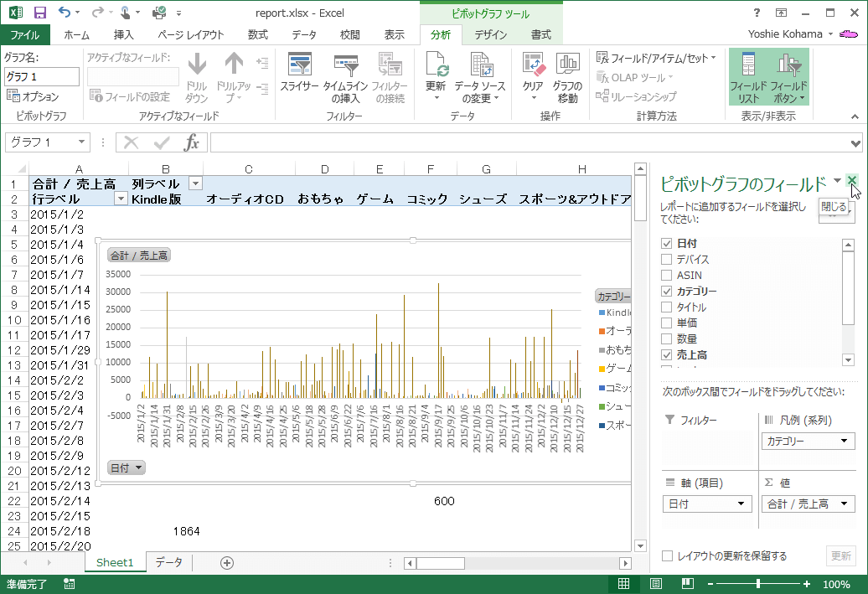Switch to the ホーム tab

pyautogui.click(x=76, y=35)
